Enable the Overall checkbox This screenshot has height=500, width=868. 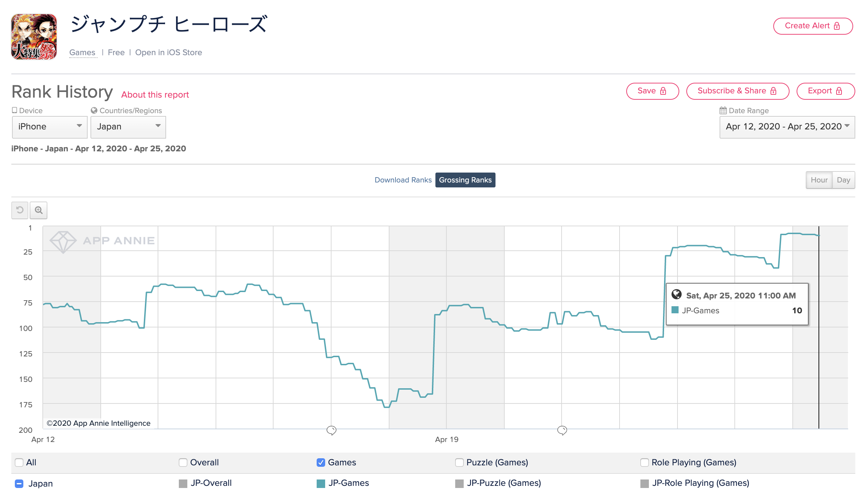pos(183,463)
